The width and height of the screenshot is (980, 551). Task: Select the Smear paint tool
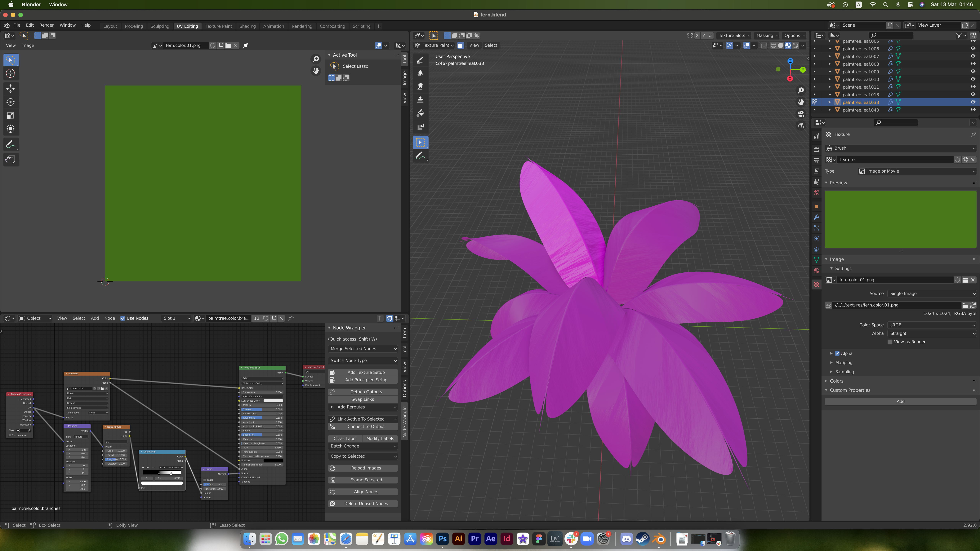pyautogui.click(x=420, y=86)
